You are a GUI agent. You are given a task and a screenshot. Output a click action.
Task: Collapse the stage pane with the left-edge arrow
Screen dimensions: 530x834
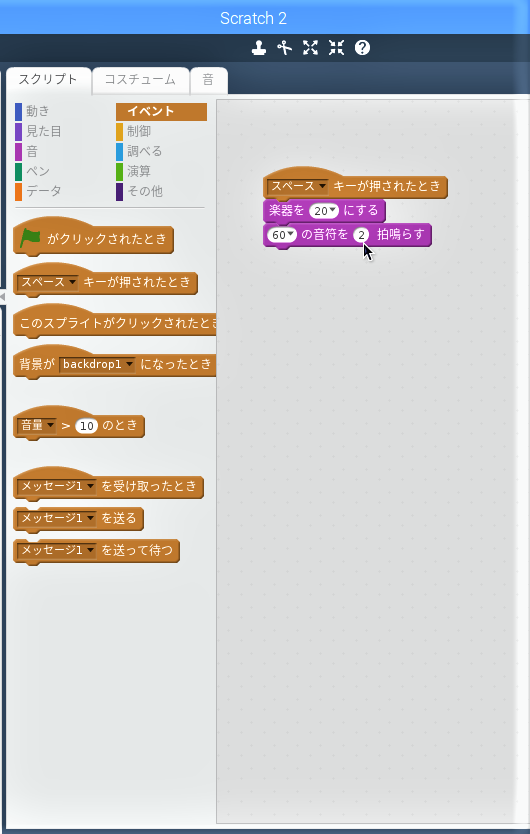(2, 296)
